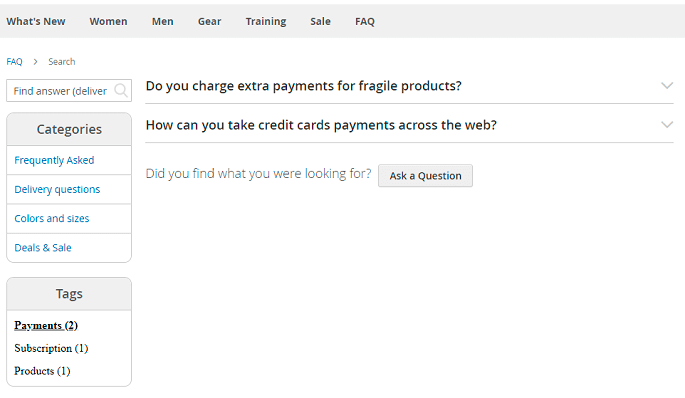The width and height of the screenshot is (685, 398).
Task: Click the search magnifier icon
Action: coord(121,91)
